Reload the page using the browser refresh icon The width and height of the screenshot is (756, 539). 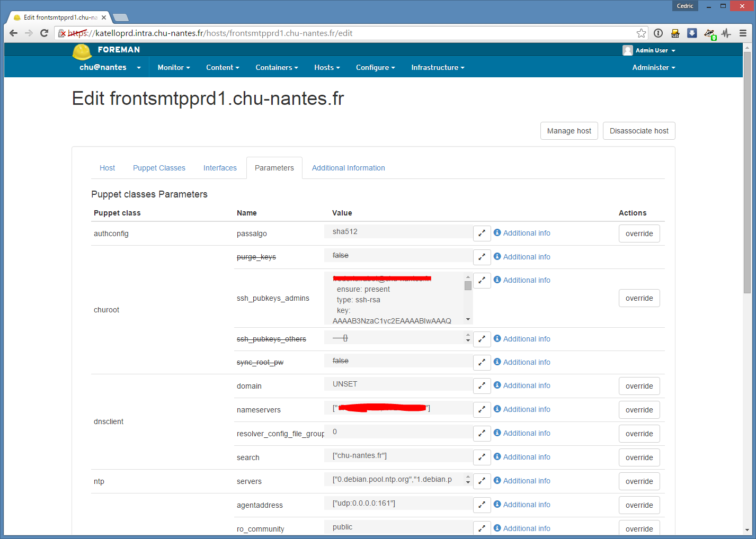click(45, 33)
